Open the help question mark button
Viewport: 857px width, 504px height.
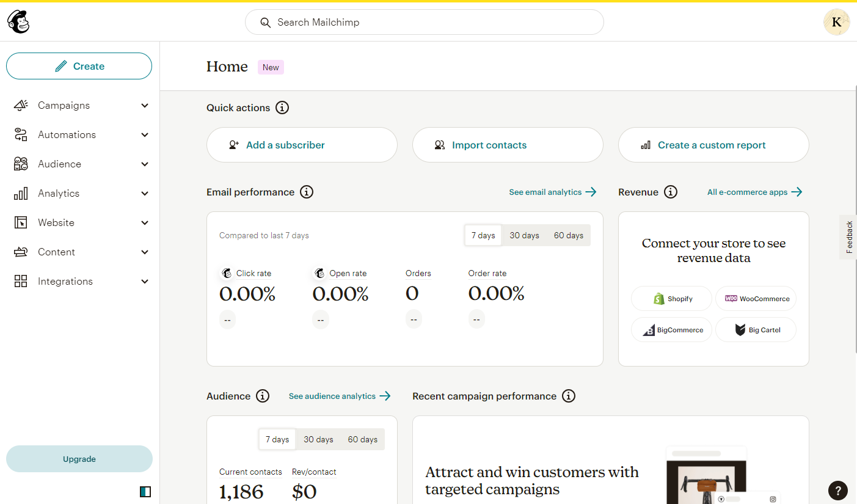point(838,490)
